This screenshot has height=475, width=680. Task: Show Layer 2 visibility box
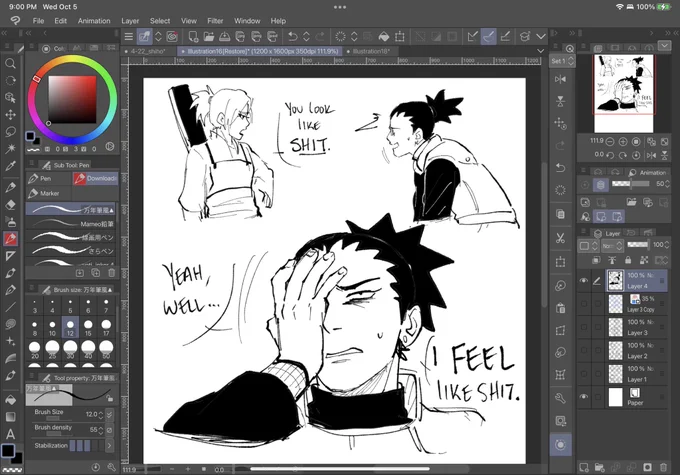pyautogui.click(x=584, y=351)
